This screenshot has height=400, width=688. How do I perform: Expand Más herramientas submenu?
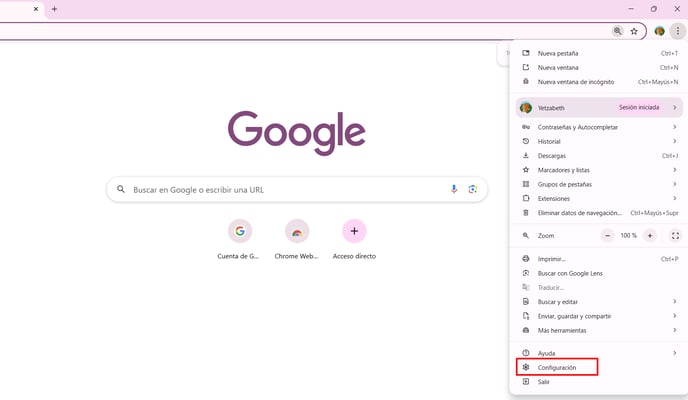pos(599,330)
